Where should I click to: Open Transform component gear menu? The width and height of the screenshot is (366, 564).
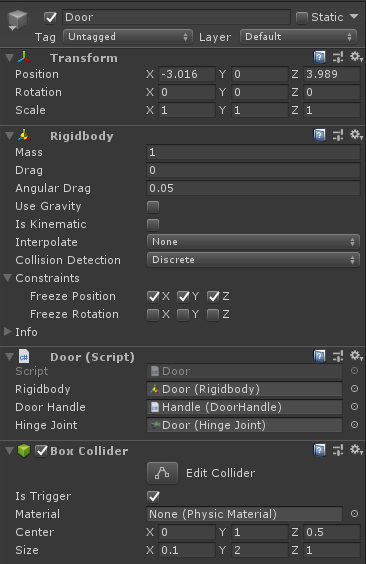(x=356, y=57)
